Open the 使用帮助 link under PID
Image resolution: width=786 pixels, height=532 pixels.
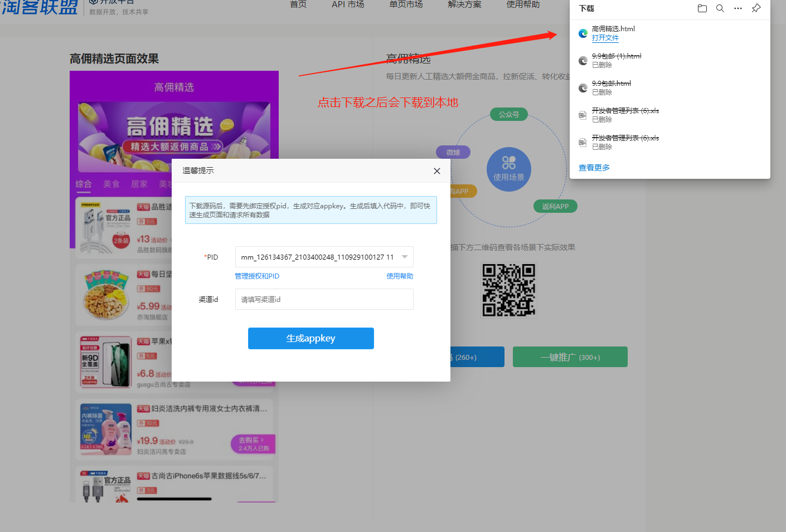pyautogui.click(x=400, y=276)
